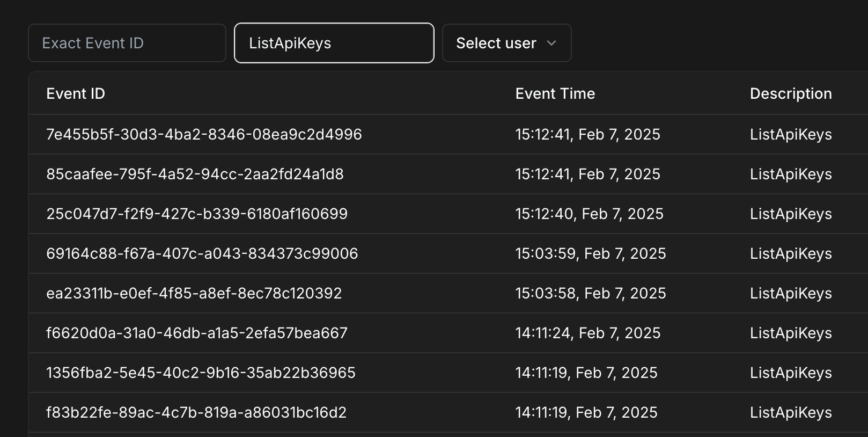Select event ID 7e455b5f-30d3-4ba2-8346-08ea9c2d4996
This screenshot has height=437, width=868.
[x=204, y=134]
